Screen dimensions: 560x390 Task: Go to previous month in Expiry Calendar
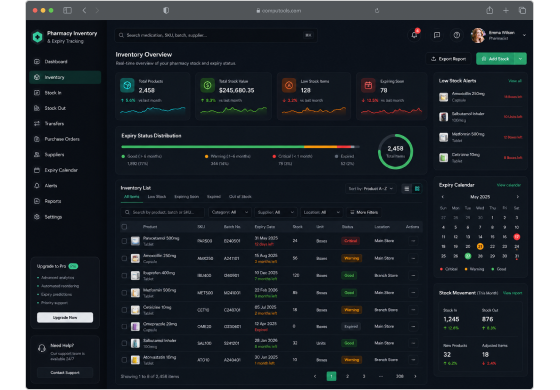pyautogui.click(x=443, y=197)
